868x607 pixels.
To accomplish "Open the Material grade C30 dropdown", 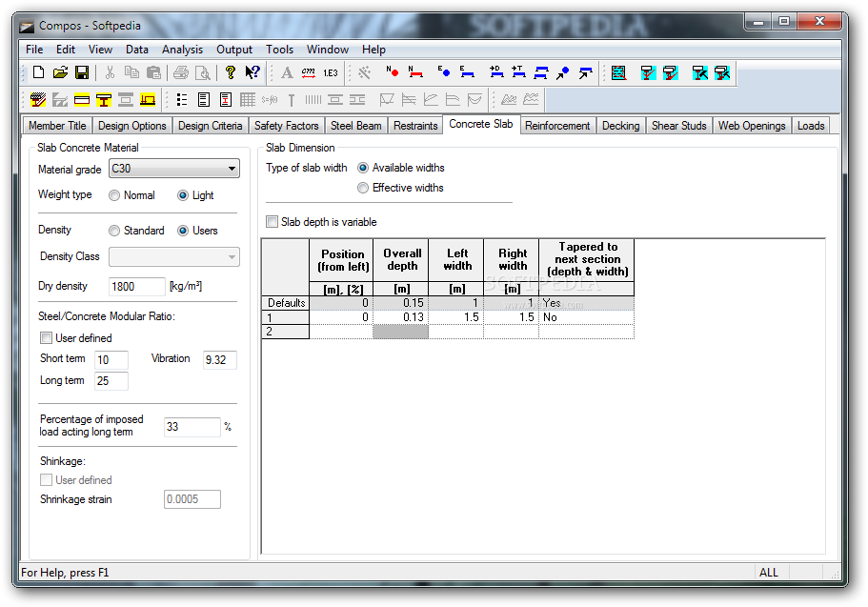I will (174, 169).
